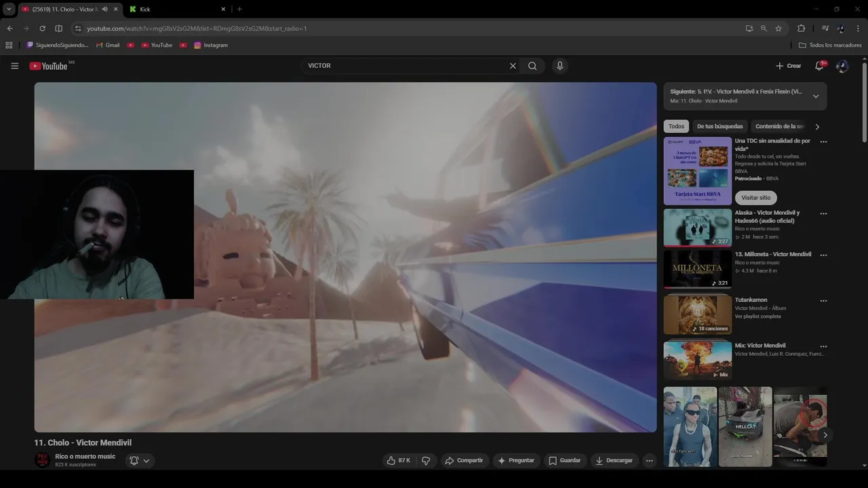Toggle browser split view icon
This screenshot has width=868, height=488.
(58, 28)
